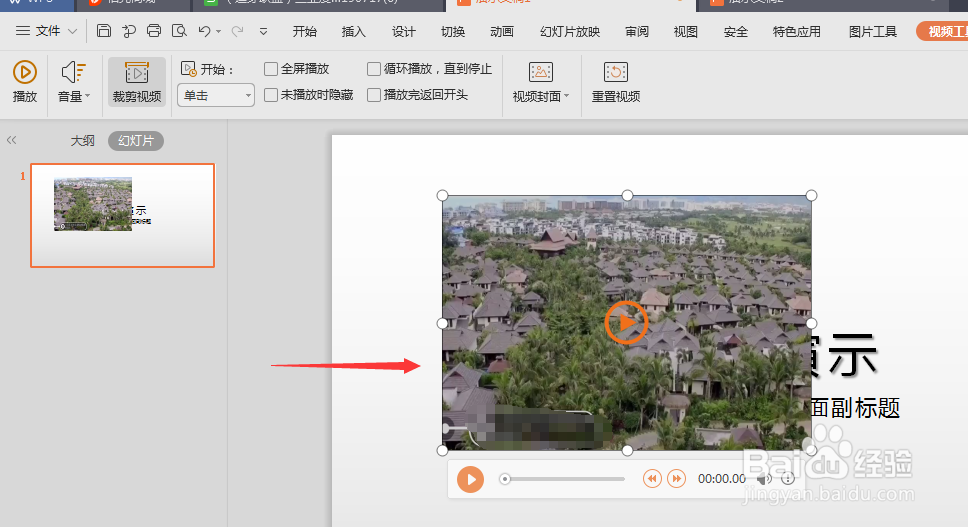Click the speaker icon in video bar
The width and height of the screenshot is (968, 527).
[764, 479]
